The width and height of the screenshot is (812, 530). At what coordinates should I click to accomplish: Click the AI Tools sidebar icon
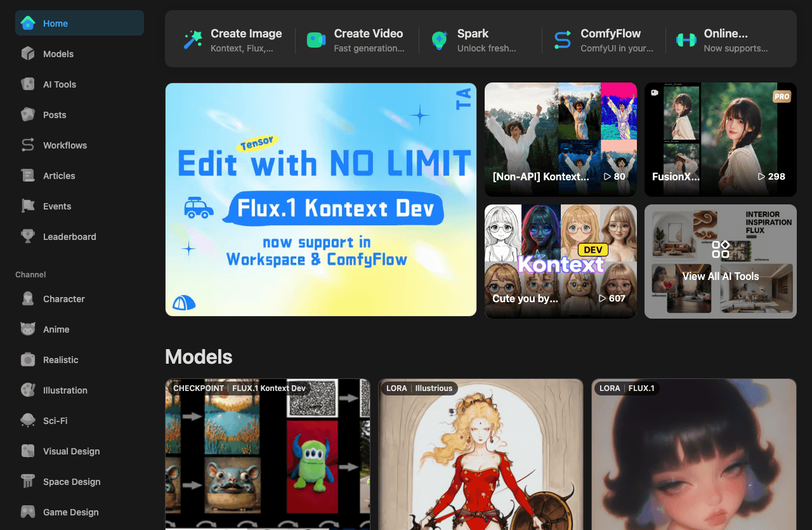click(28, 84)
